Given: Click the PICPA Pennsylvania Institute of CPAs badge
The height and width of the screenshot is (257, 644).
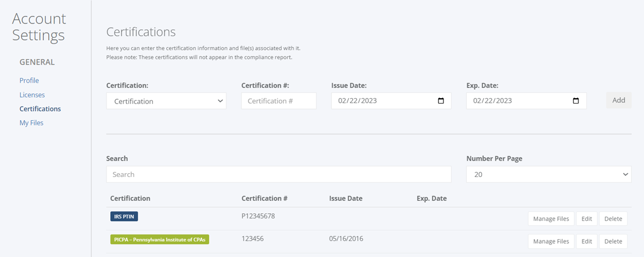Looking at the screenshot, I should (x=160, y=239).
